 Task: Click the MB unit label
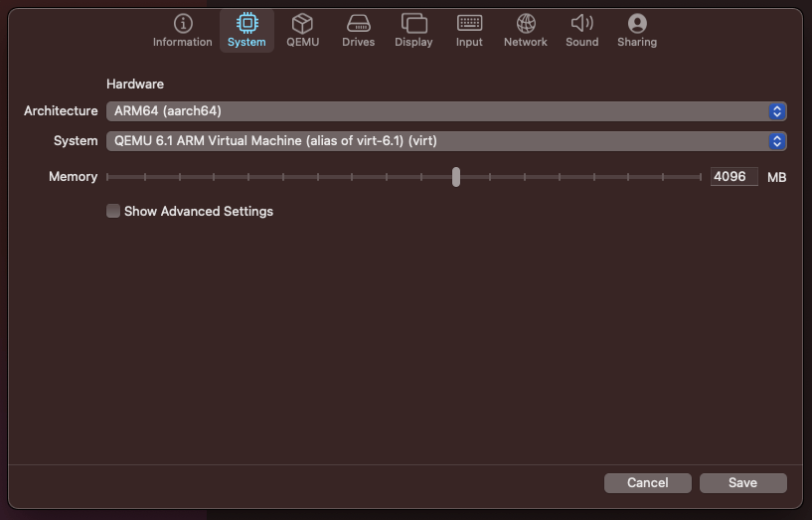coord(777,177)
